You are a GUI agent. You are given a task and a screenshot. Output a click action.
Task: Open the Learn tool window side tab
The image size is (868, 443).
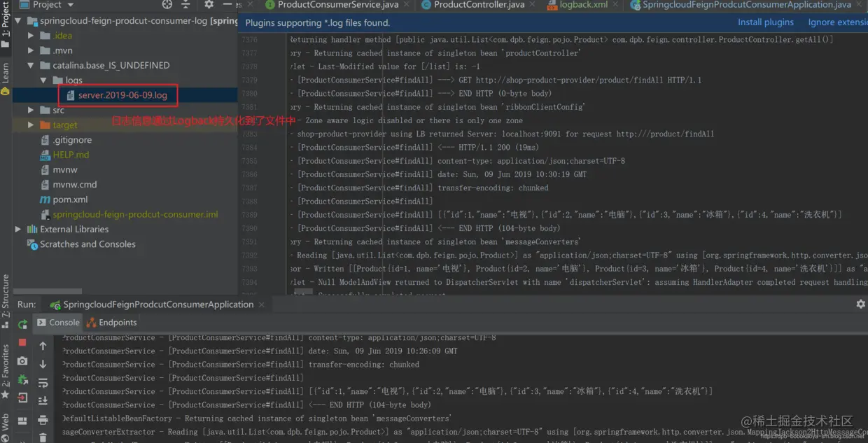pos(6,78)
